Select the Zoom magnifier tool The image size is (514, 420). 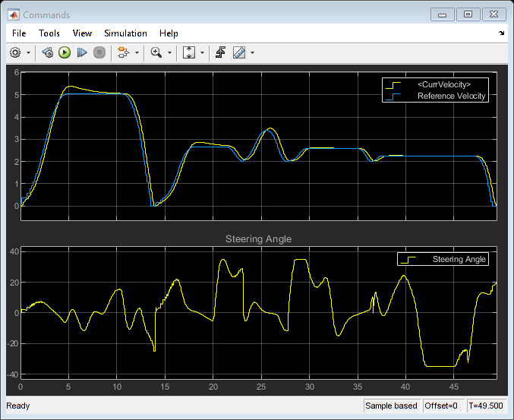tap(156, 52)
